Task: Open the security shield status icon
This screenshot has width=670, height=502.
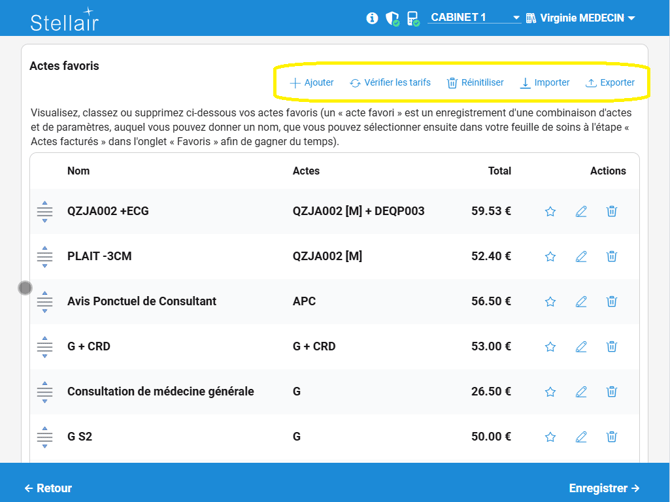Action: 392,18
